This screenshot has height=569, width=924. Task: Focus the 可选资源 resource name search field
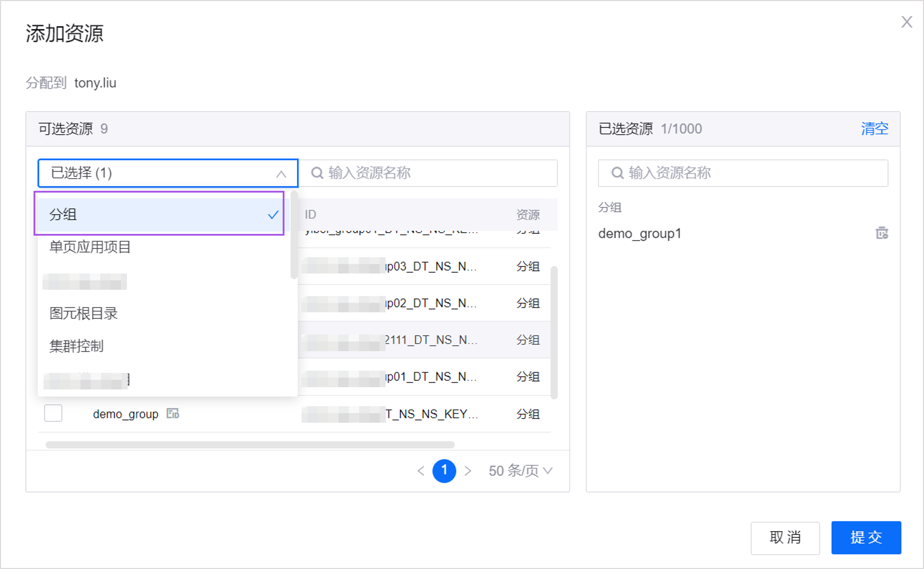pos(428,173)
